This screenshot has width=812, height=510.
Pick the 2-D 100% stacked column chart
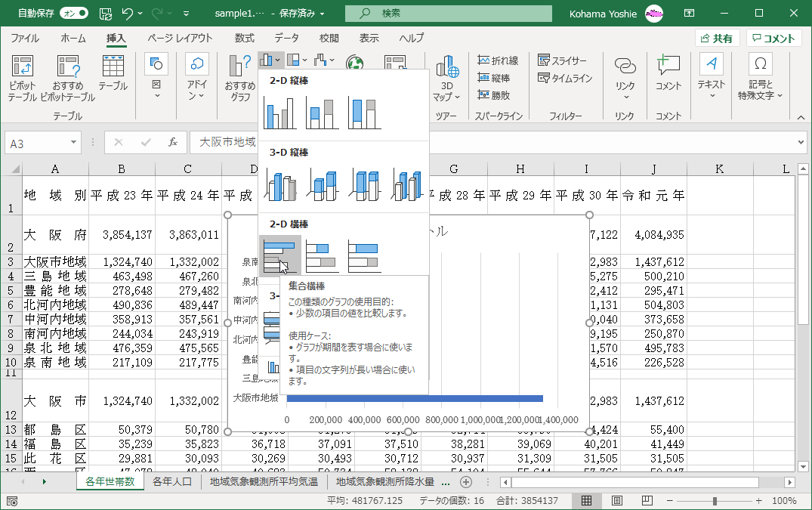[x=365, y=113]
